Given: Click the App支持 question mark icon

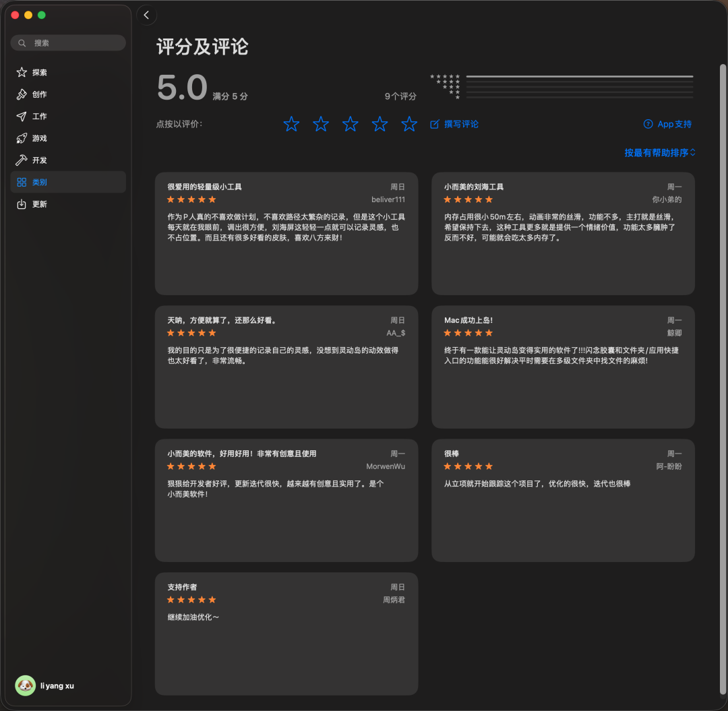Looking at the screenshot, I should (x=648, y=124).
